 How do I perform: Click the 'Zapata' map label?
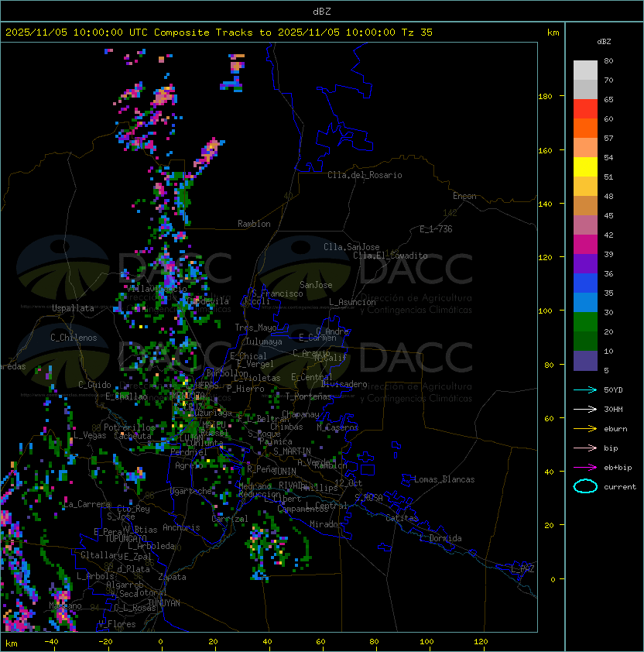172,577
